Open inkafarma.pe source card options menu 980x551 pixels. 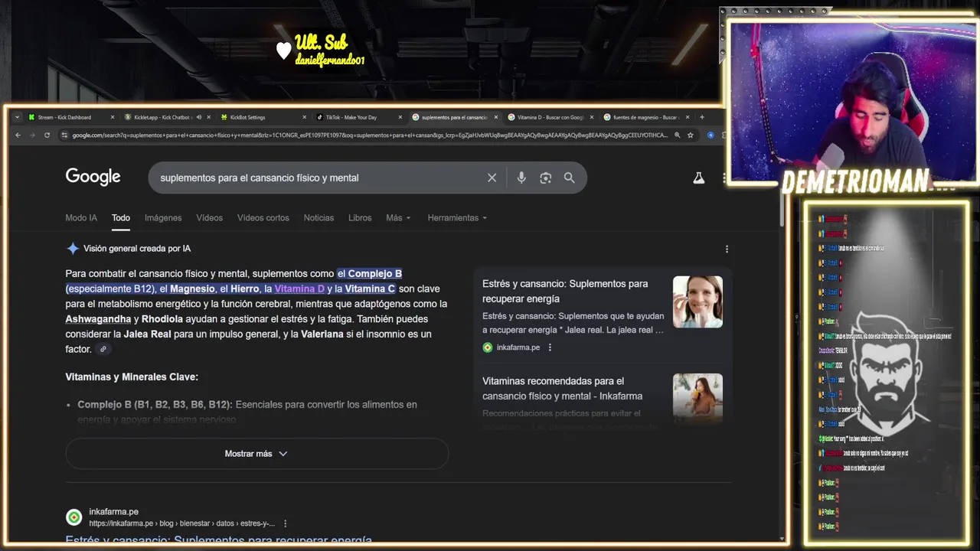pos(550,347)
